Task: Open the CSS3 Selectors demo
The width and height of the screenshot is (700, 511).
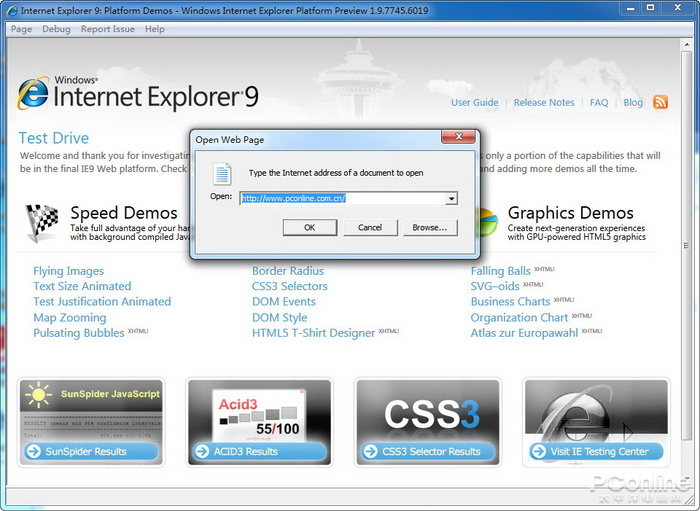Action: (x=290, y=286)
